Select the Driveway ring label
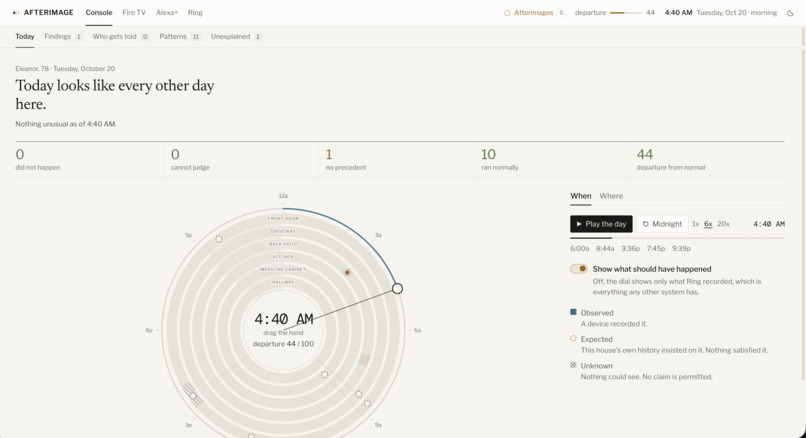Screen dimensions: 806x438 tap(283, 231)
